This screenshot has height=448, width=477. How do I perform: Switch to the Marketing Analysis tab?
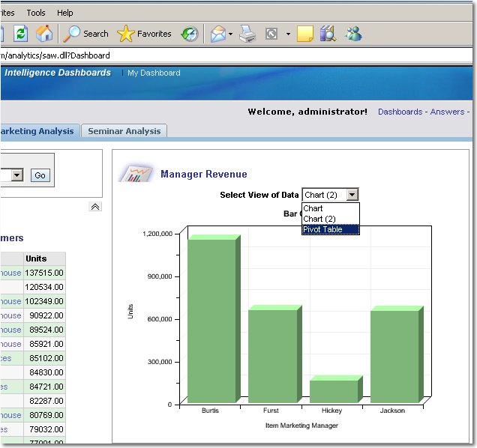(x=40, y=131)
